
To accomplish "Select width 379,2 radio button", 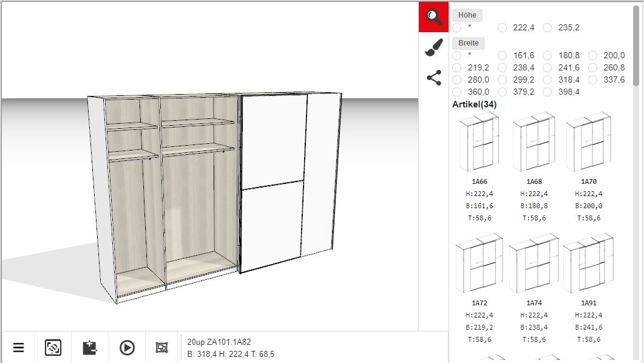I will coord(502,92).
